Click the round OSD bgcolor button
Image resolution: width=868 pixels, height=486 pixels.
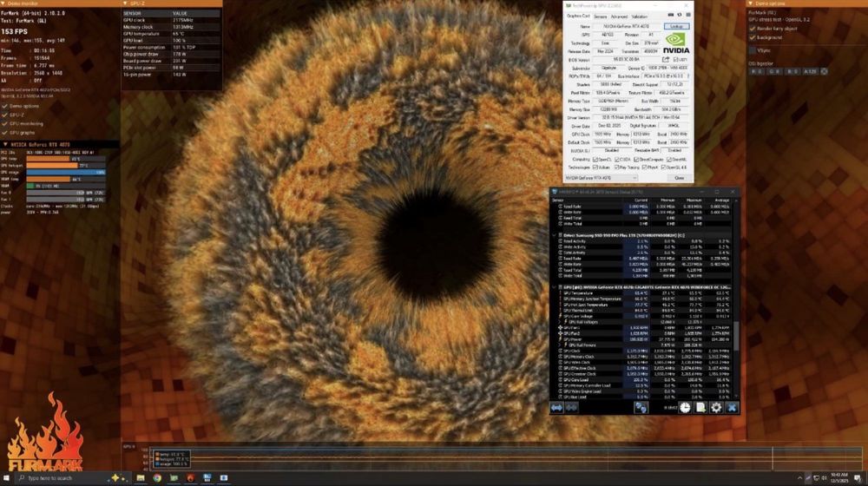click(824, 71)
